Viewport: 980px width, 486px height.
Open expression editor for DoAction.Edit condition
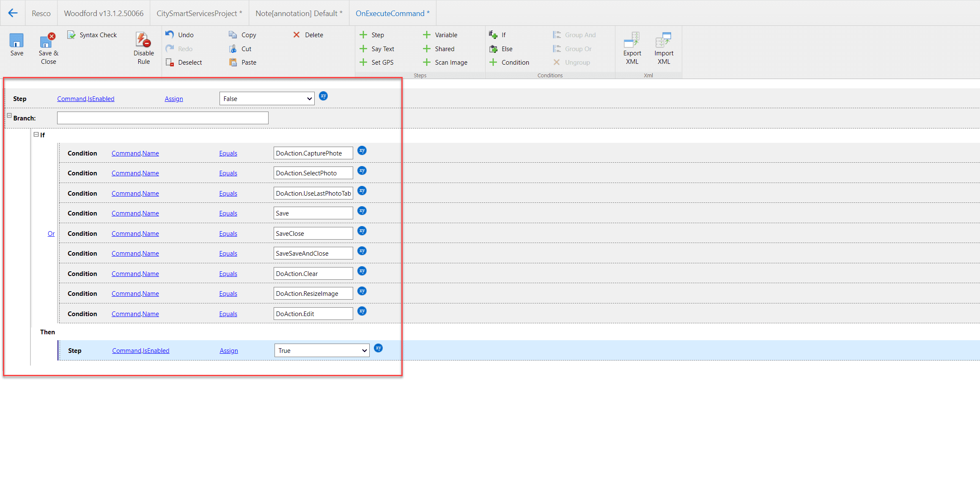point(362,311)
